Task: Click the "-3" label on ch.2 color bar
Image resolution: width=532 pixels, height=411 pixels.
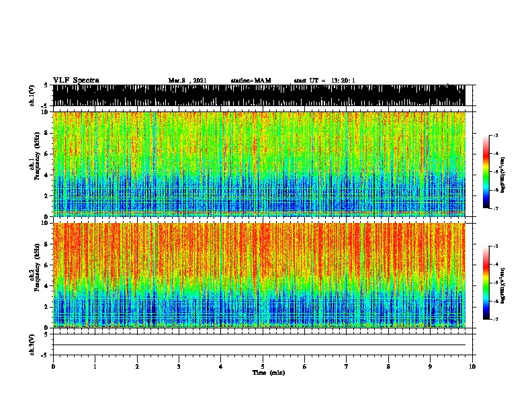Action: point(495,246)
